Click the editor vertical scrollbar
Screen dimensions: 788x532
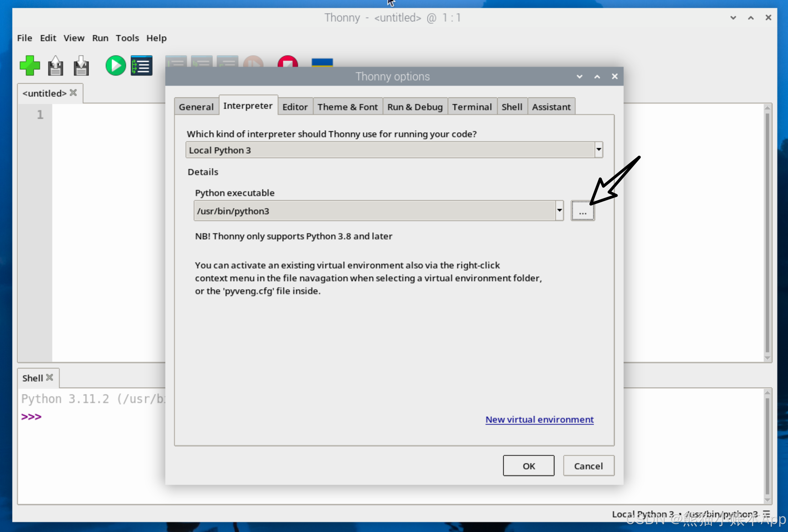(x=767, y=233)
